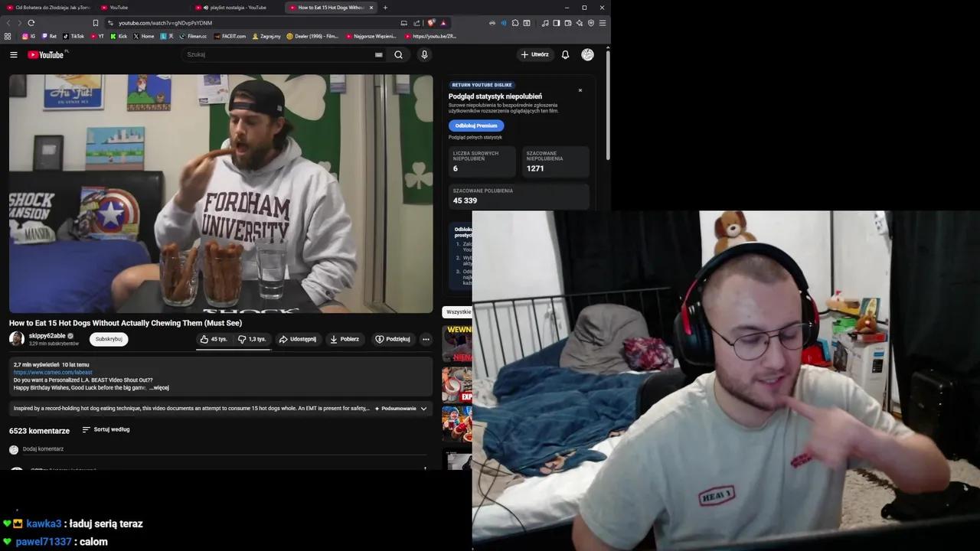This screenshot has width=980, height=551.
Task: Open the skippy62able channel name
Action: [x=47, y=336]
